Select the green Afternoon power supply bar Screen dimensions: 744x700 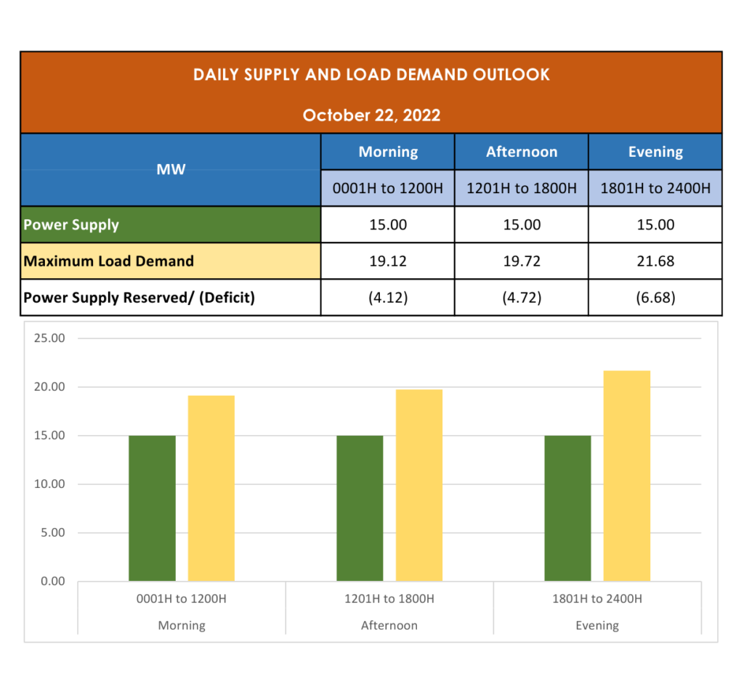[x=360, y=508]
